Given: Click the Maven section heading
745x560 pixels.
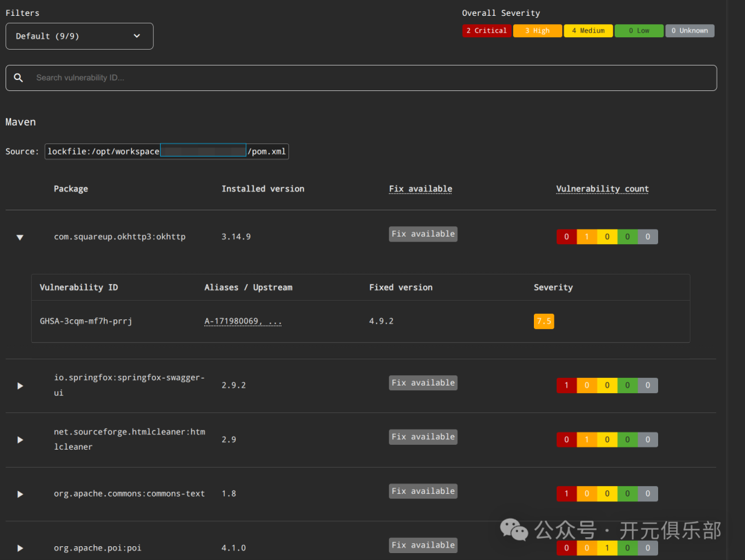Looking at the screenshot, I should 21,122.
